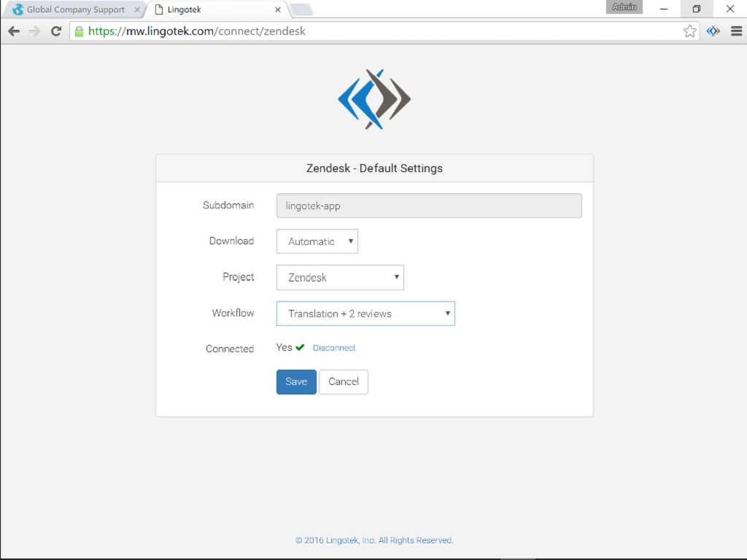This screenshot has width=747, height=560.
Task: Expand the Project dropdown showing Zendesk
Action: pyautogui.click(x=340, y=277)
